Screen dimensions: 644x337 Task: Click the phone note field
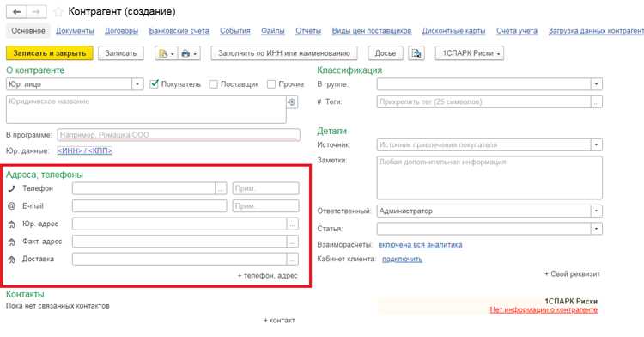coord(265,188)
